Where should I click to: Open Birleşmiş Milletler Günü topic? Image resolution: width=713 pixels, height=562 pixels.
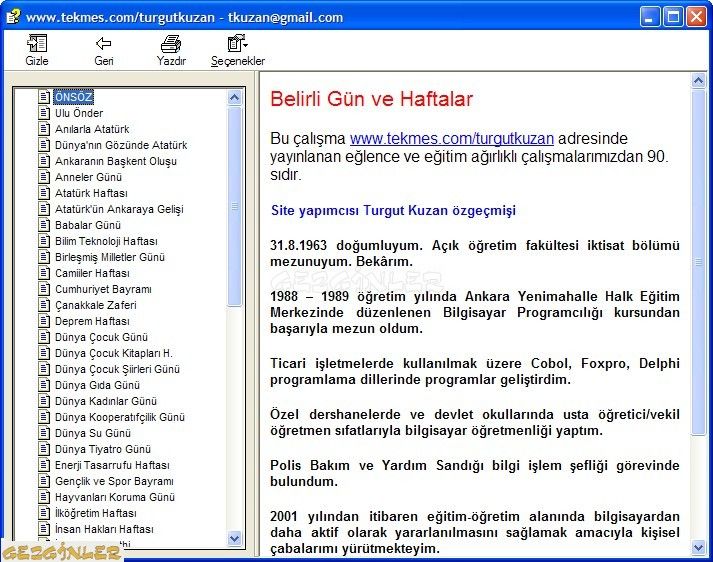tap(110, 257)
